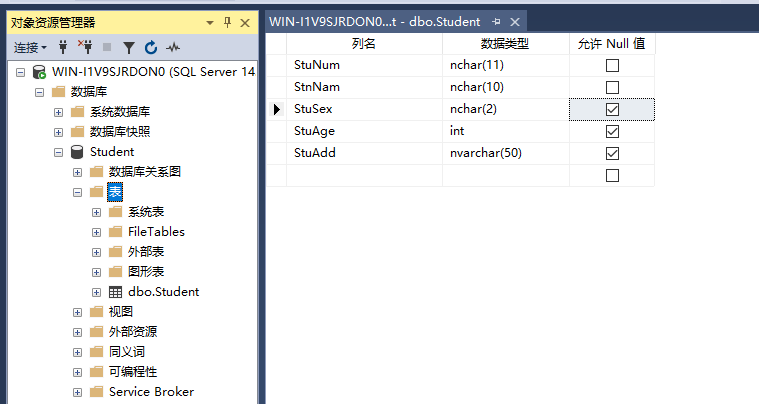Click the blue refresh icon
The width and height of the screenshot is (759, 404).
pyautogui.click(x=151, y=47)
